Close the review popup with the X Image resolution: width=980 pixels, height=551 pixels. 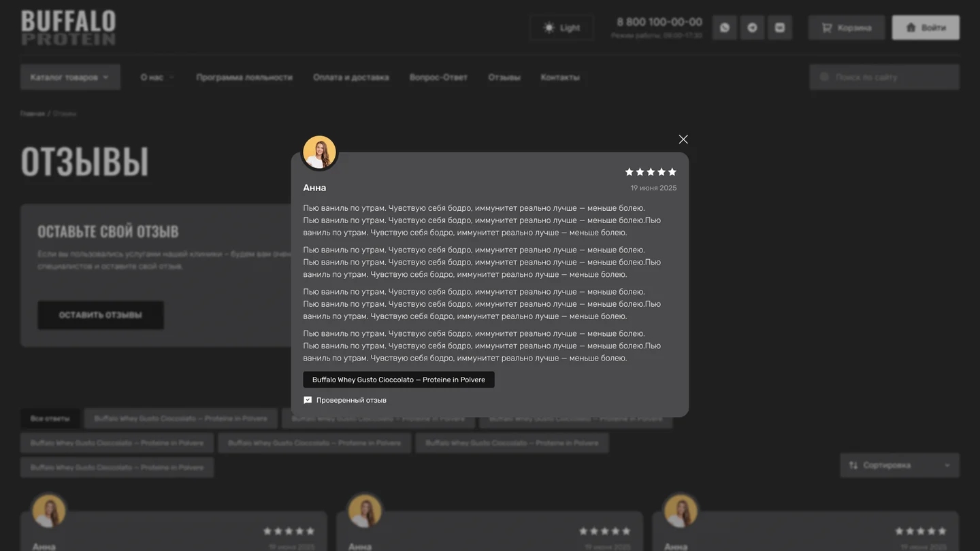coord(683,139)
